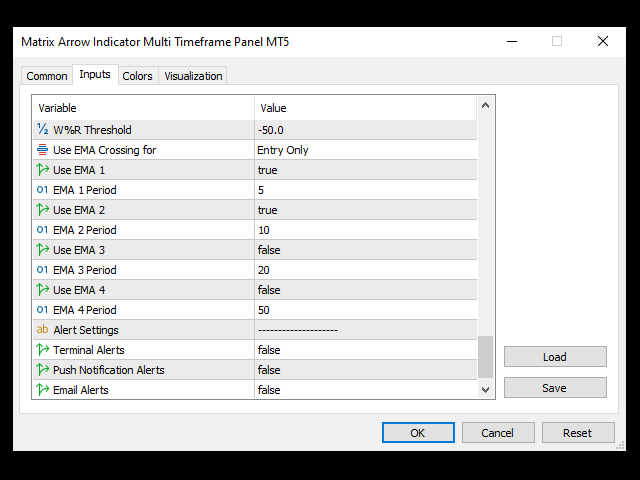This screenshot has height=480, width=640.
Task: Select the EMA 3 Period label
Action: tap(84, 270)
